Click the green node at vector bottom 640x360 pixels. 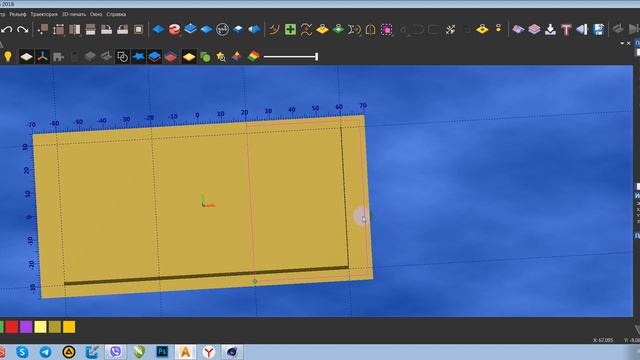(x=255, y=281)
